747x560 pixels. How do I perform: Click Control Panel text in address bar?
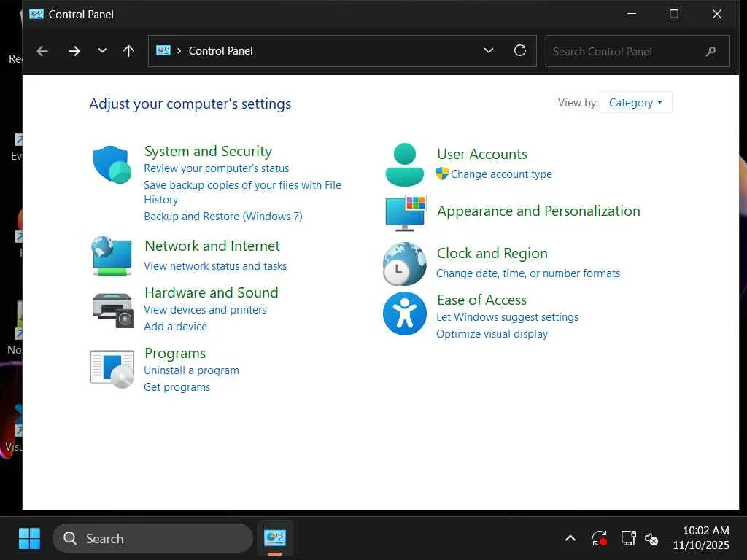pyautogui.click(x=220, y=51)
